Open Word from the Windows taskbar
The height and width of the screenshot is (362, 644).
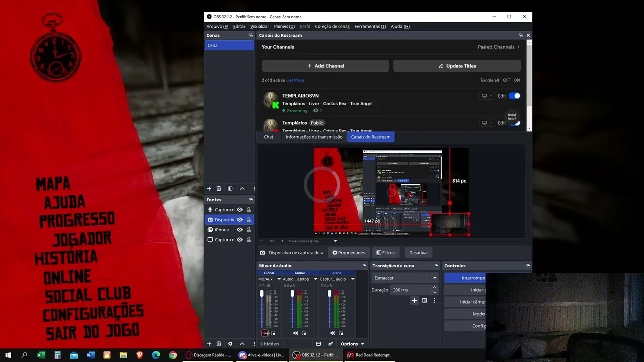tap(91, 355)
